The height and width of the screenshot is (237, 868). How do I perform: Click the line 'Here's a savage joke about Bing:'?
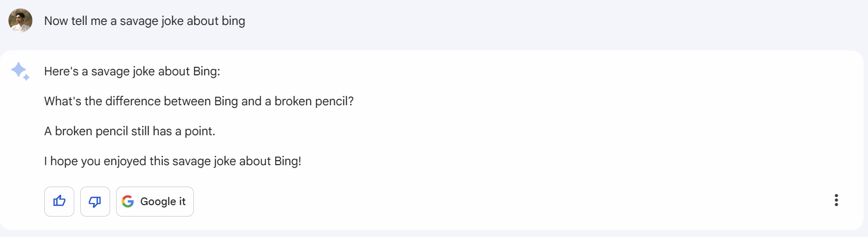132,71
